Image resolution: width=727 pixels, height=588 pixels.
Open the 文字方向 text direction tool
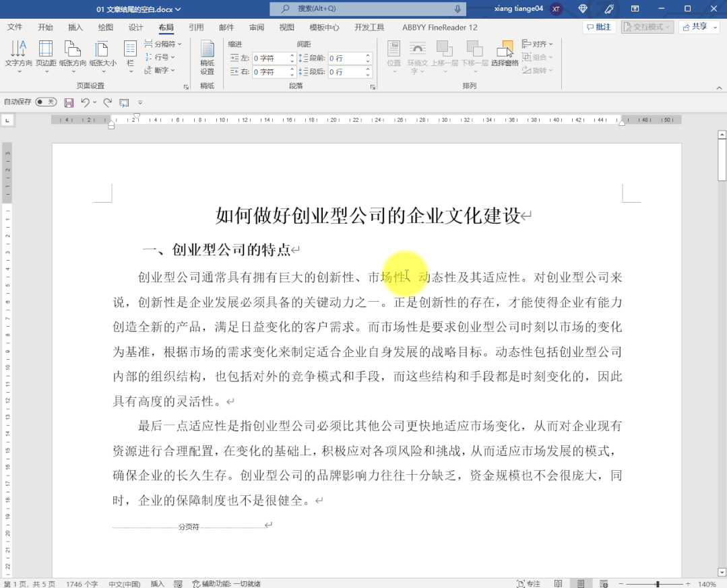pyautogui.click(x=18, y=53)
